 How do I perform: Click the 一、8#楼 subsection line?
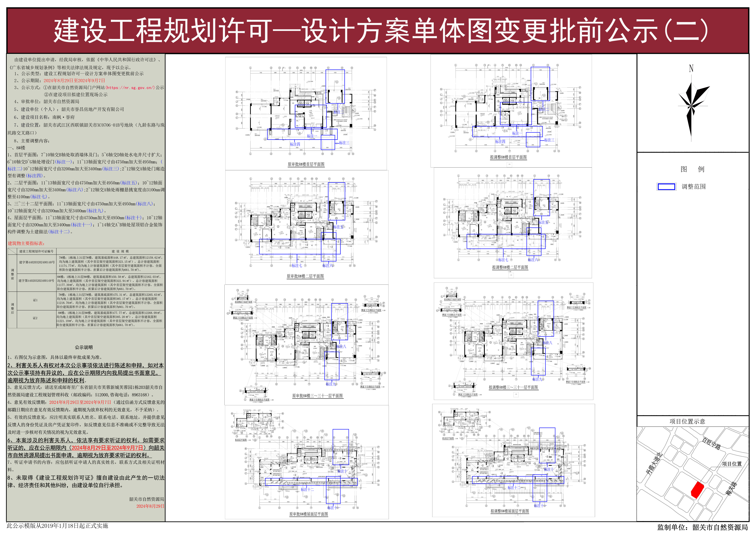coord(16,148)
